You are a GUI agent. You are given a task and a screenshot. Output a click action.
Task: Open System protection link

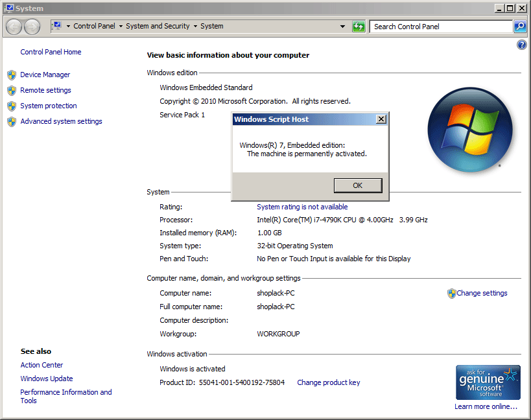[49, 106]
